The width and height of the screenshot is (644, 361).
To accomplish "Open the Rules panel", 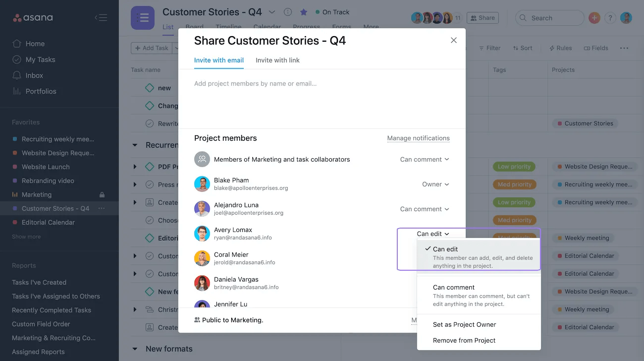I will tap(560, 48).
